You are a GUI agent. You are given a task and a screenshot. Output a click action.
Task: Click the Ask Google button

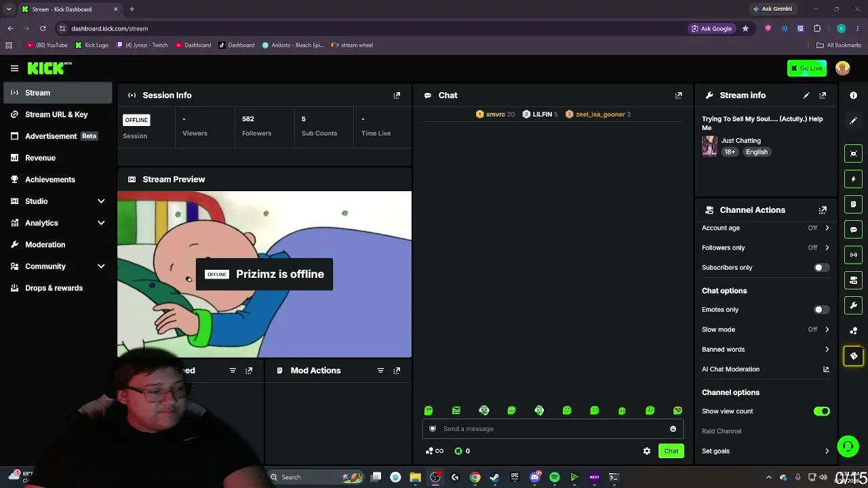pos(712,28)
